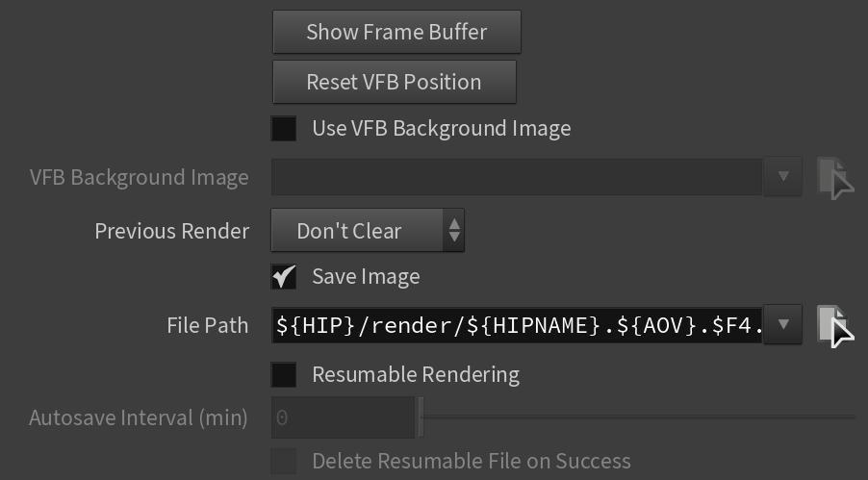Click the Autosave Interval (min) label

click(x=139, y=418)
